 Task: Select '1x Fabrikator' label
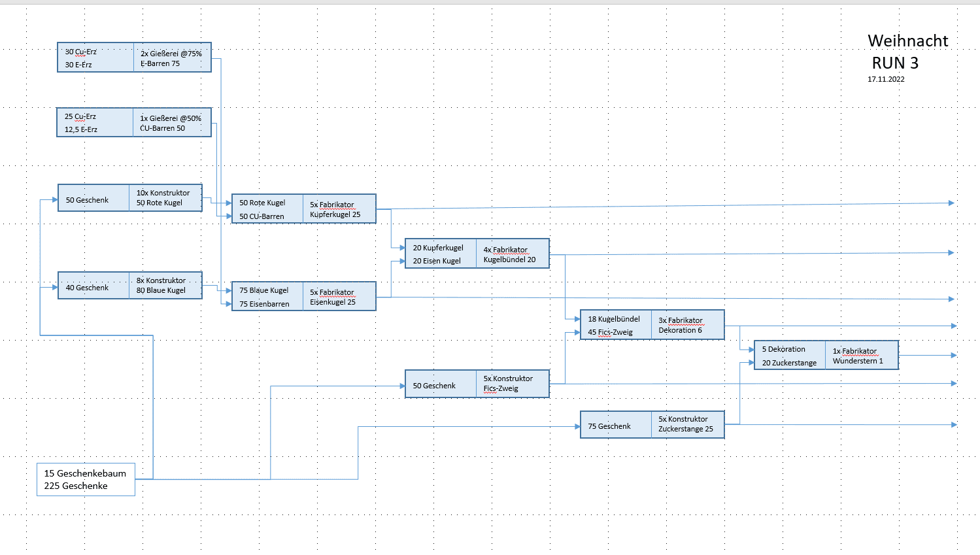click(x=854, y=351)
